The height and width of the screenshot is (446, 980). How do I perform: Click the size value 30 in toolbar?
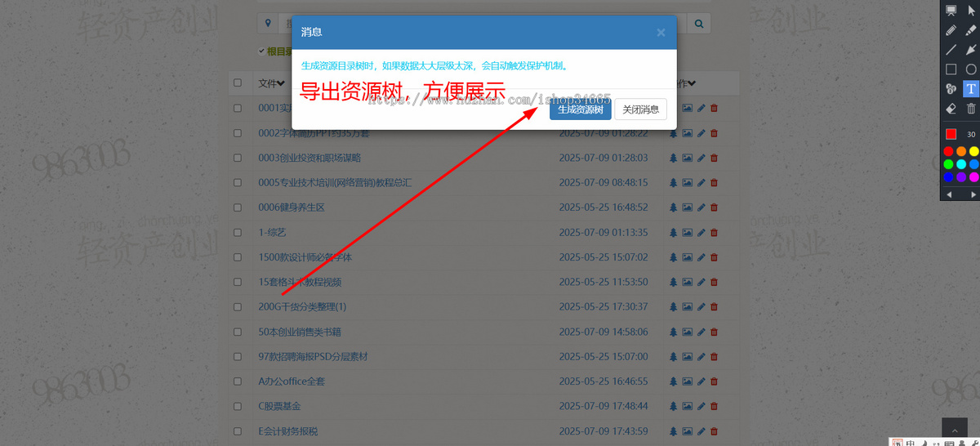pos(971,135)
